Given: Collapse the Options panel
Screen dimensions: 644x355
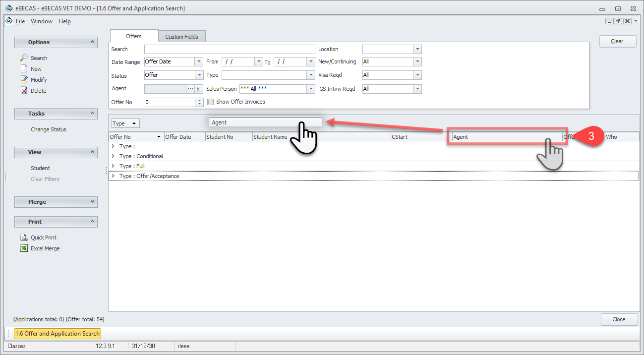Looking at the screenshot, I should 92,42.
